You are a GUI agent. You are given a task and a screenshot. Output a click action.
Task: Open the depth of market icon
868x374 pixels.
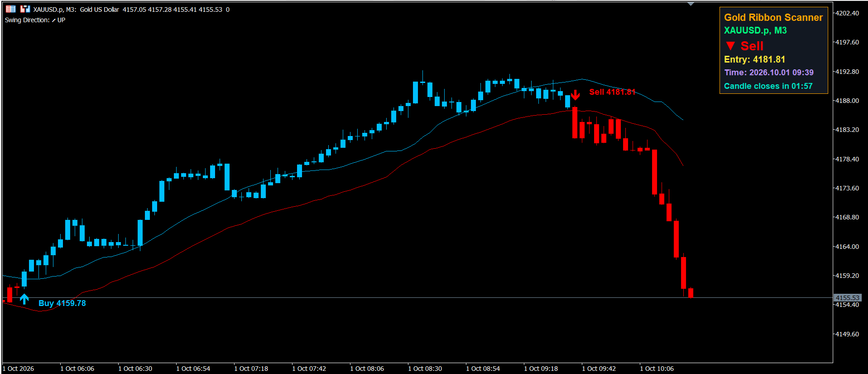[25, 9]
